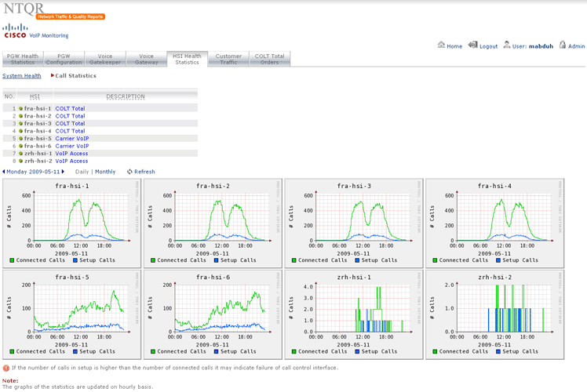Click the Refresh circular arrow icon
Image resolution: width=587 pixels, height=392 pixels.
click(129, 172)
